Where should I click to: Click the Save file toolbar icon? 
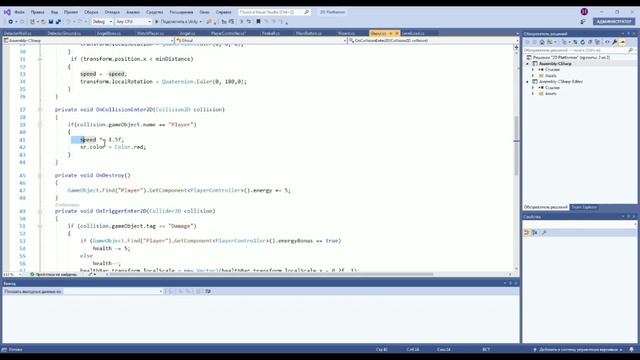click(x=51, y=22)
